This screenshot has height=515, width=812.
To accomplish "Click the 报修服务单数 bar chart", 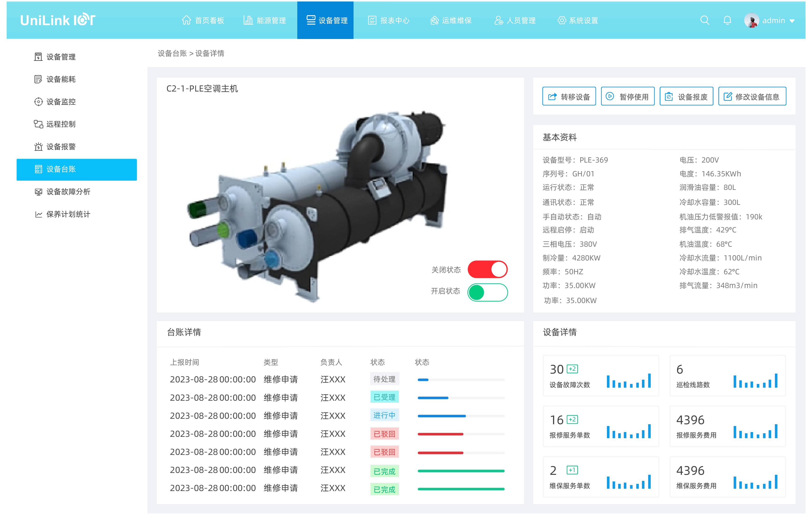I will coord(629,431).
